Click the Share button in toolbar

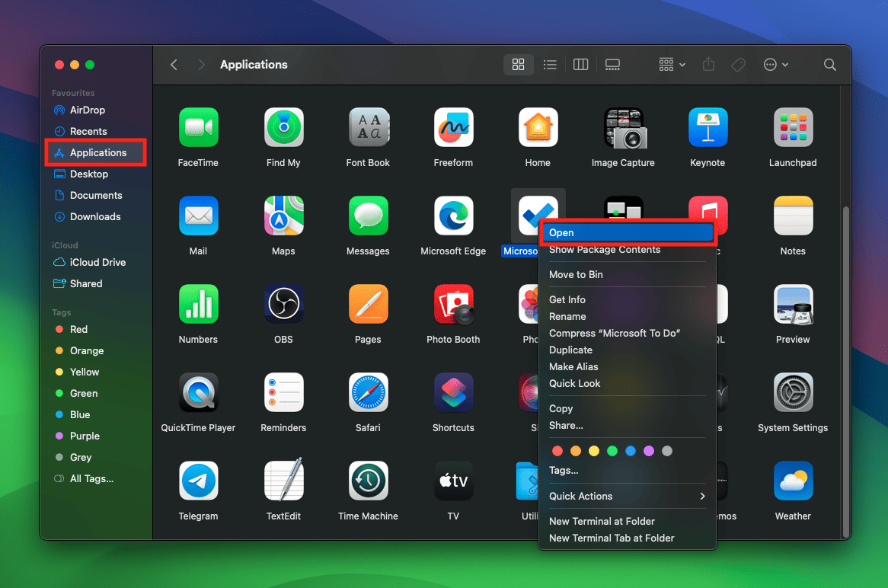pos(708,65)
